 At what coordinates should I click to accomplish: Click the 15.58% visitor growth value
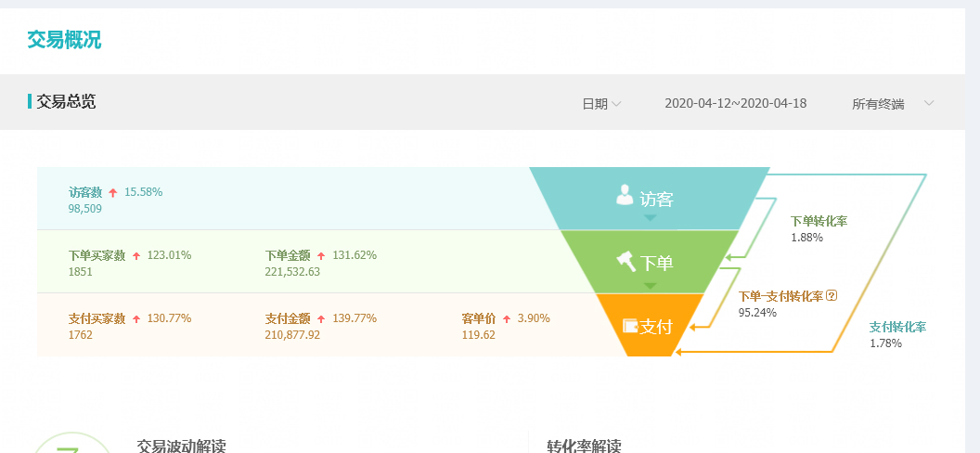(143, 192)
